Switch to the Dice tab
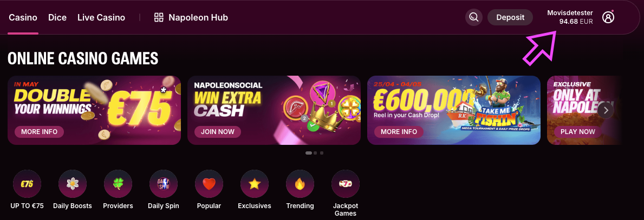Screen dimensions: 644x220 [57, 18]
